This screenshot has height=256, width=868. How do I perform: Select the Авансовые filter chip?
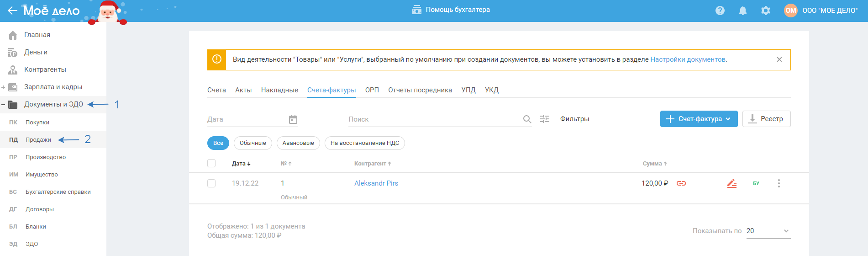point(298,143)
